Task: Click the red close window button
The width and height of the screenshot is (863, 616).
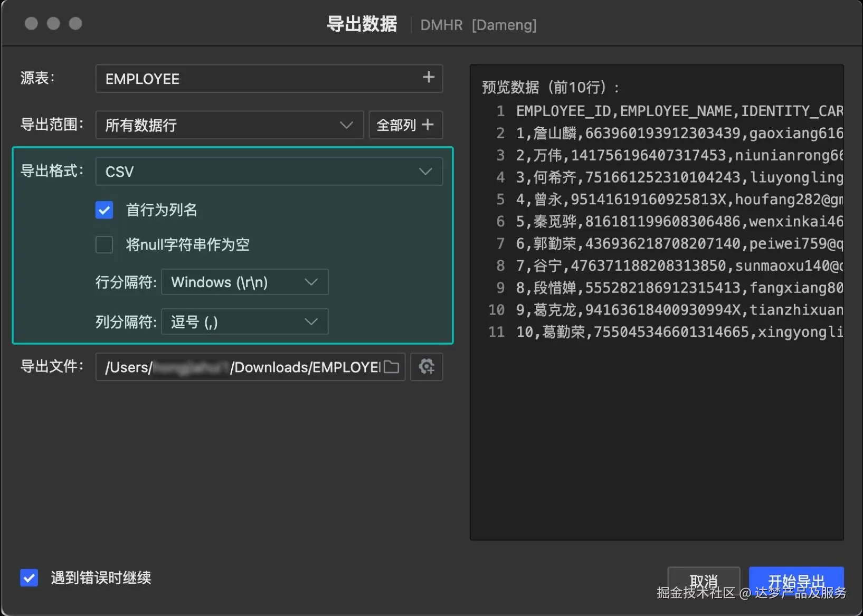Action: point(31,24)
